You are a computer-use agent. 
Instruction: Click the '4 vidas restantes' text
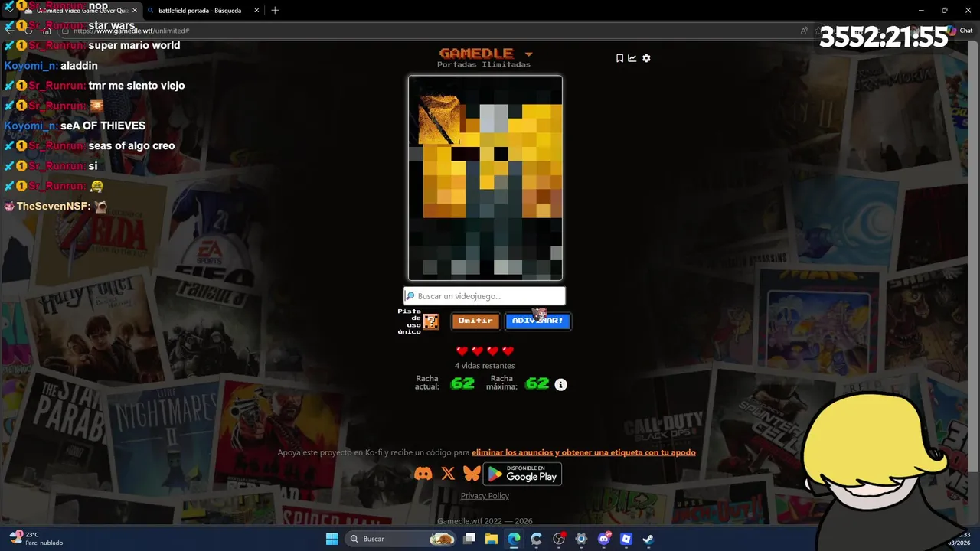point(485,366)
